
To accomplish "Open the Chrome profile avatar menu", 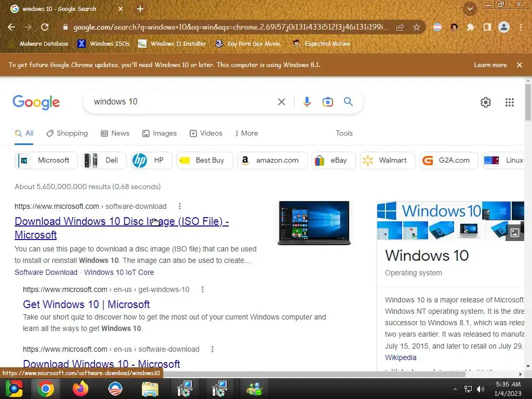I will pos(504,27).
